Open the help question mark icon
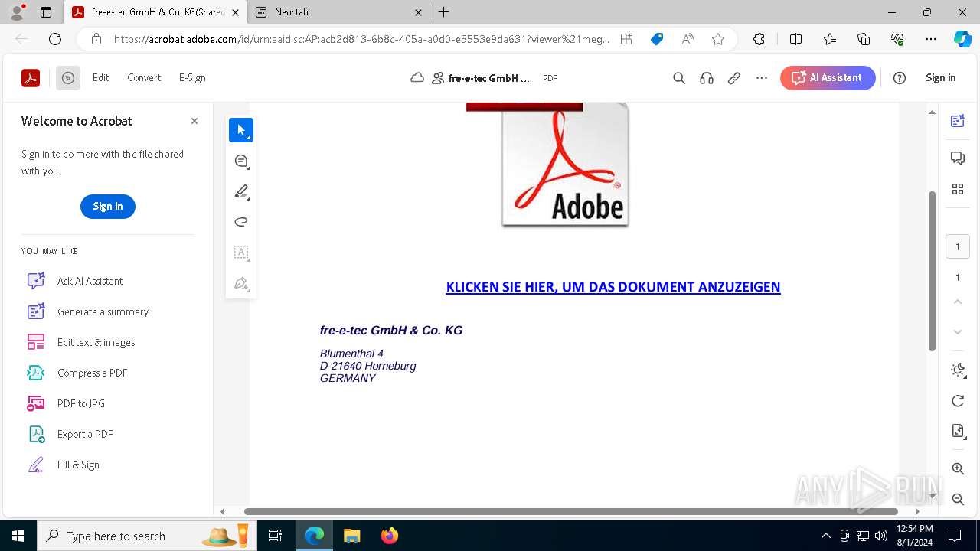The width and height of the screenshot is (980, 551). pos(900,77)
